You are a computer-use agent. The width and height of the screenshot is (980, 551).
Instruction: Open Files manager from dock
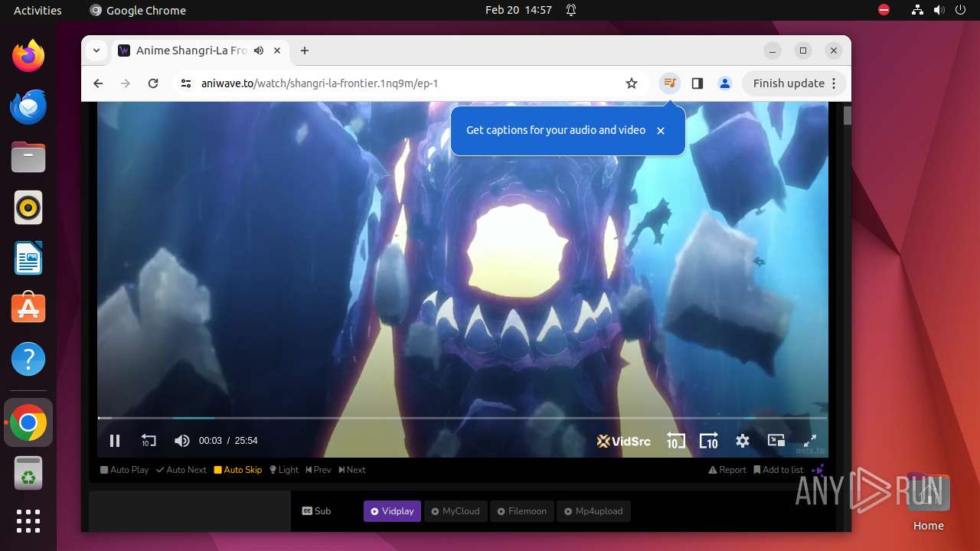(x=28, y=157)
